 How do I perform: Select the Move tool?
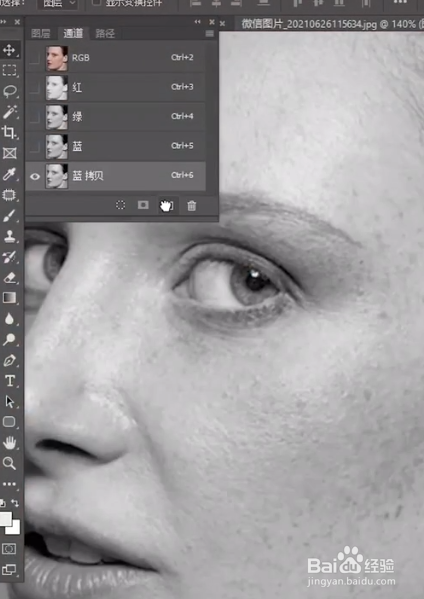point(9,50)
